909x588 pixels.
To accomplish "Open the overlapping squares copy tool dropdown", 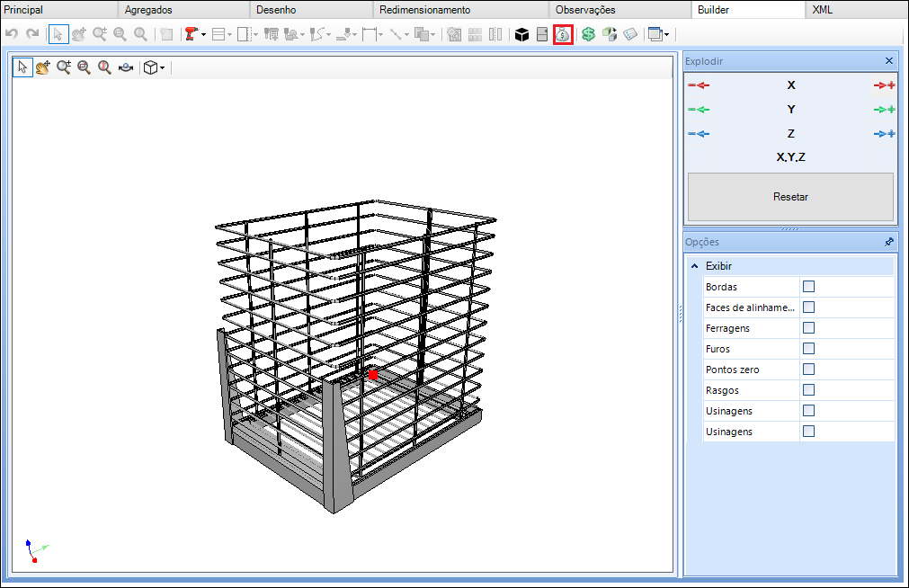I will pyautogui.click(x=432, y=35).
